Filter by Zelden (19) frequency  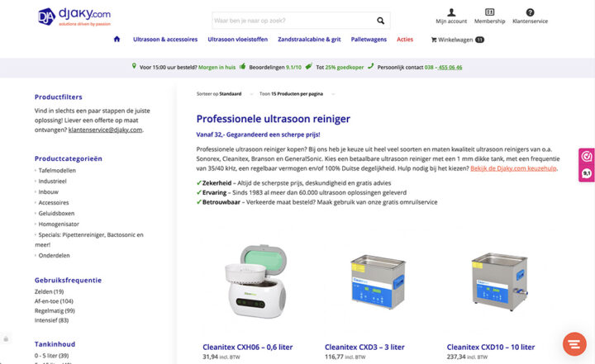click(x=49, y=291)
